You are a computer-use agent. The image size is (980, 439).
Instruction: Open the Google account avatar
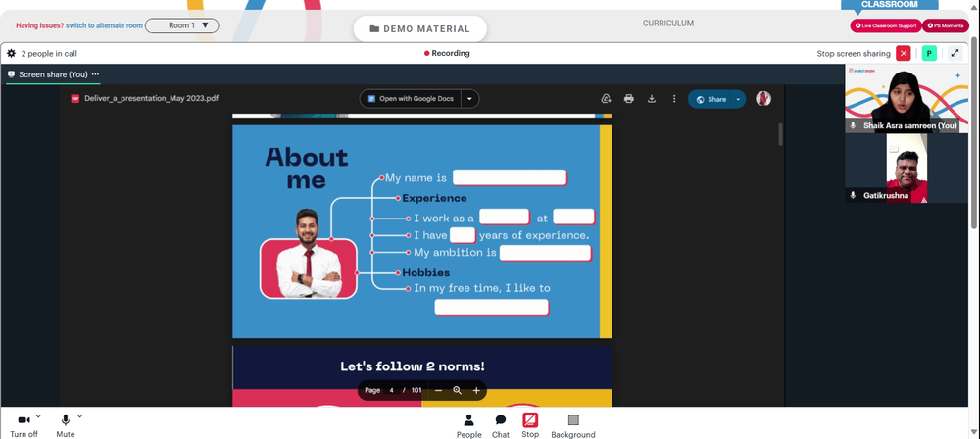763,98
